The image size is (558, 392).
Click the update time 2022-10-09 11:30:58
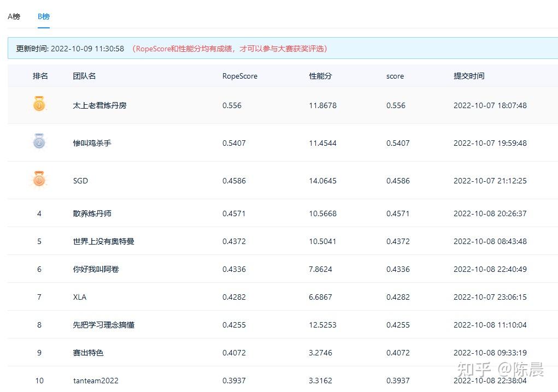[87, 49]
